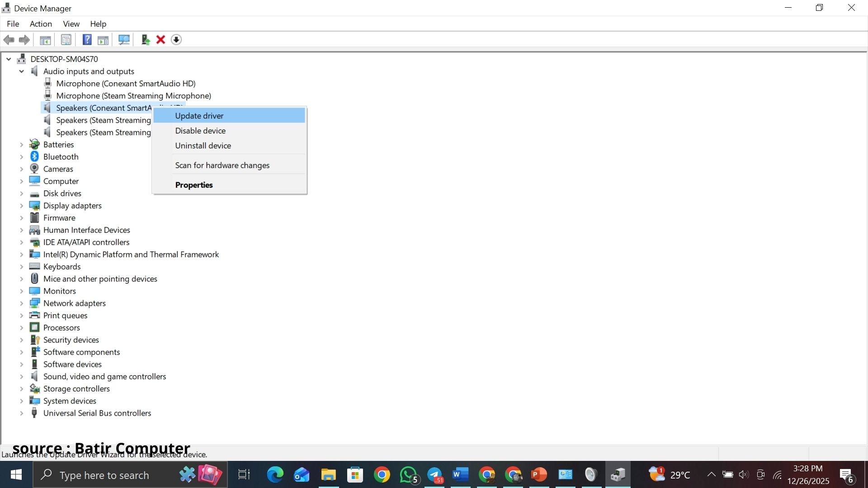This screenshot has height=488, width=868.
Task: Click the Disable device down-arrow icon
Action: click(176, 40)
